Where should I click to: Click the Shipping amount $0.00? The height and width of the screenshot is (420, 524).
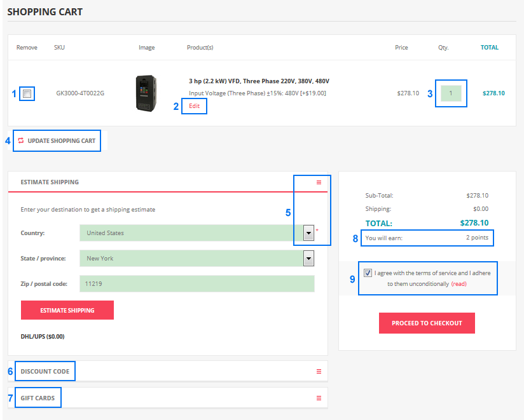(x=481, y=208)
